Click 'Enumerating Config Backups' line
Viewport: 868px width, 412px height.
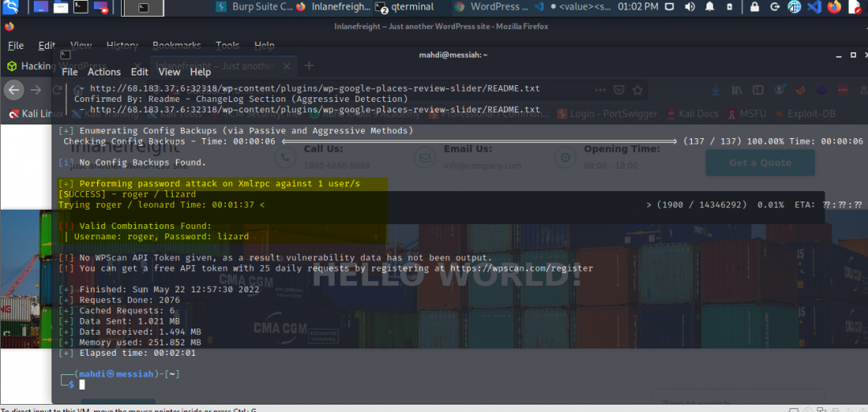click(x=235, y=131)
